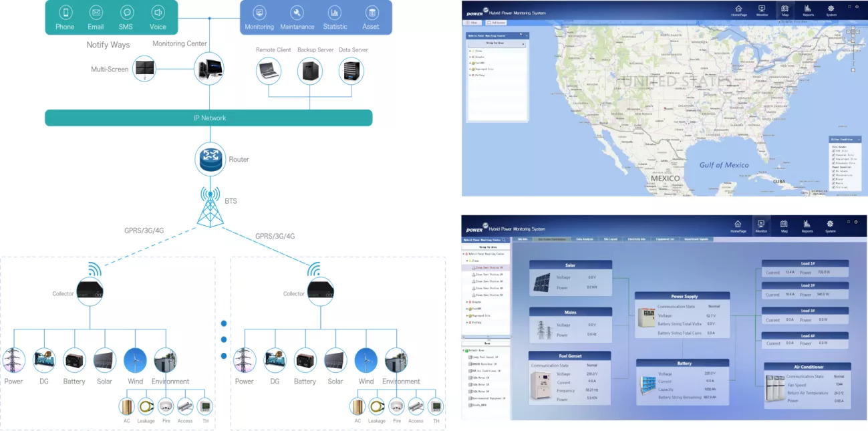This screenshot has width=868, height=431.
Task: Collapse the Filter Condition panel
Action: click(x=859, y=140)
